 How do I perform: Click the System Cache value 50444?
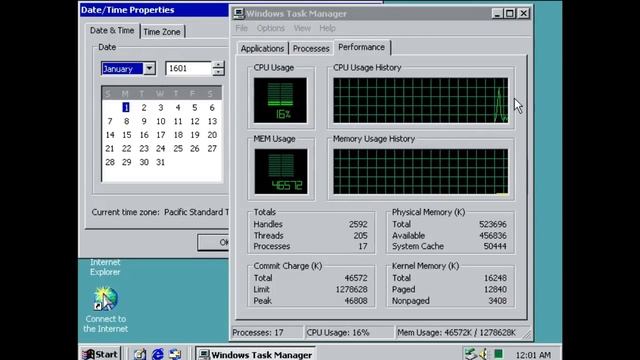pyautogui.click(x=495, y=246)
